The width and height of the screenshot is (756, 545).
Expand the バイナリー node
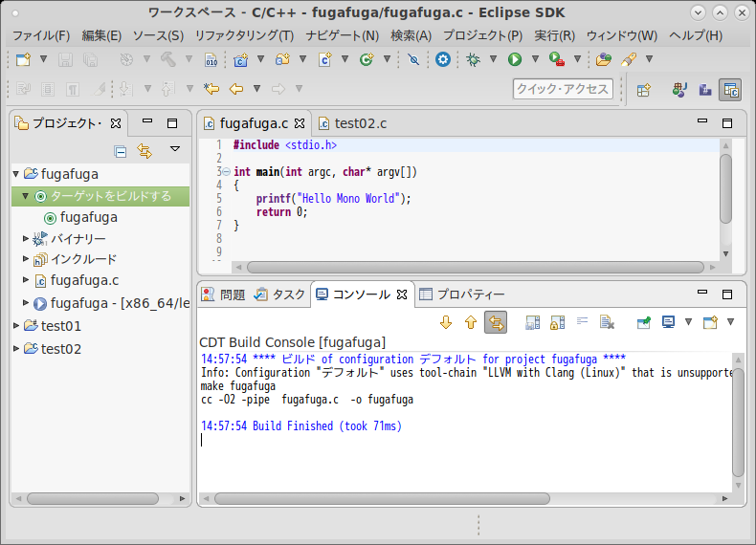[26, 238]
